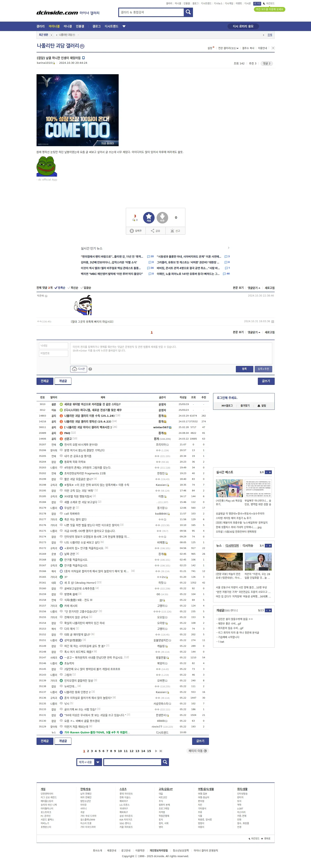Click 글쓰기 button above post list
The image size is (311, 868).
tap(266, 381)
